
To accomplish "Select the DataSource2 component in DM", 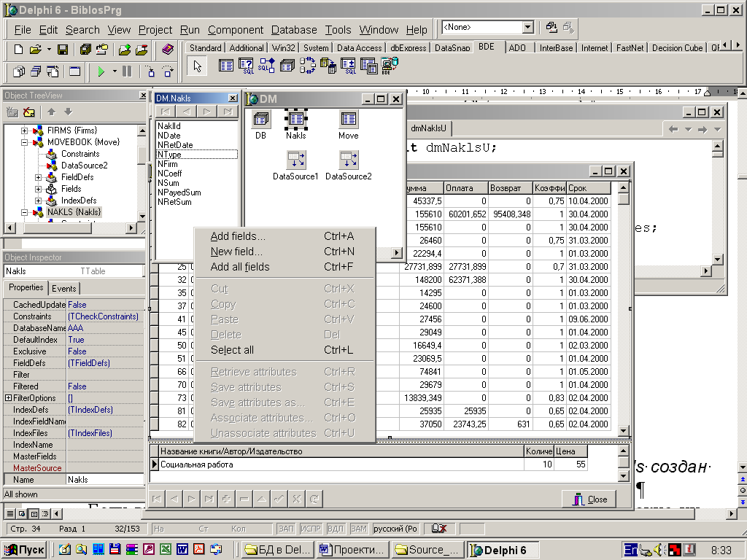I will click(348, 160).
